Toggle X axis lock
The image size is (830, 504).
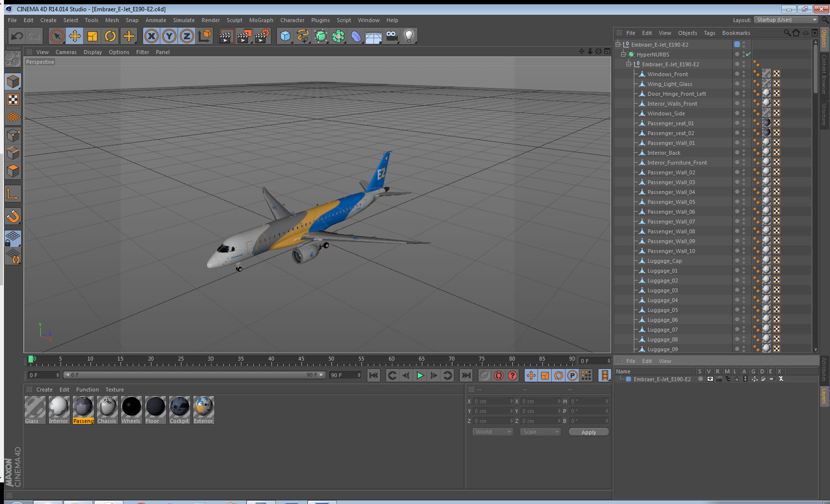pyautogui.click(x=151, y=36)
